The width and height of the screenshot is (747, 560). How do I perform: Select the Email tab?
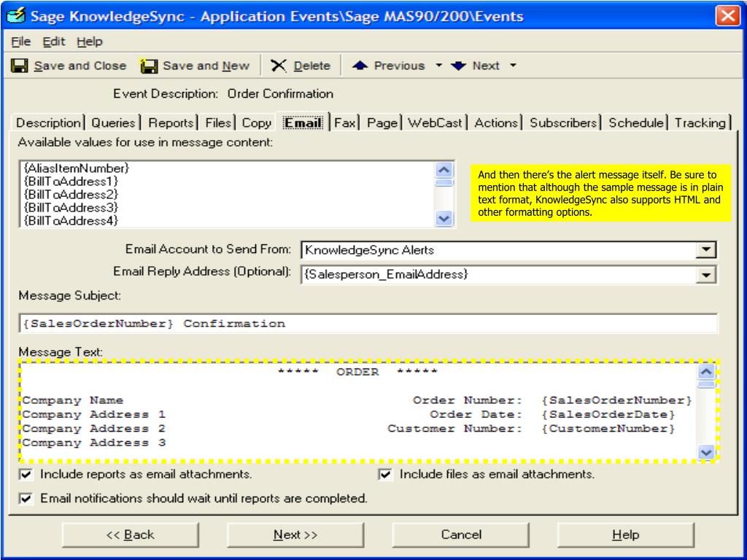303,122
